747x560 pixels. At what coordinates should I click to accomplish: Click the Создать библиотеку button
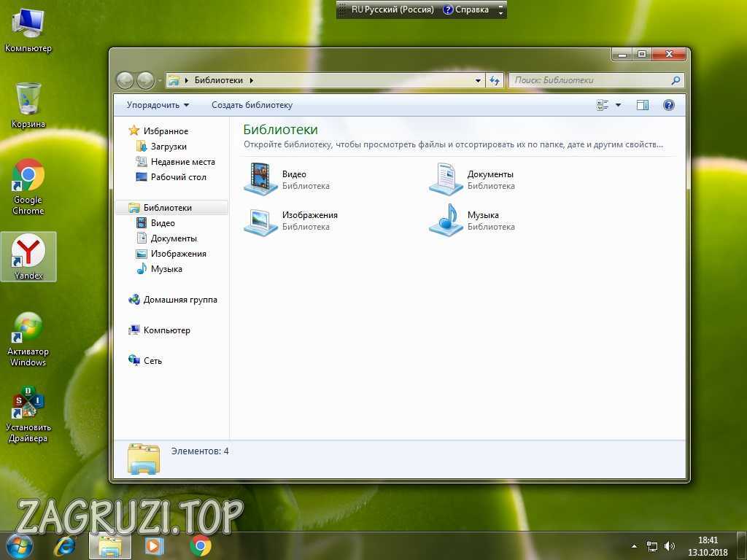point(252,105)
